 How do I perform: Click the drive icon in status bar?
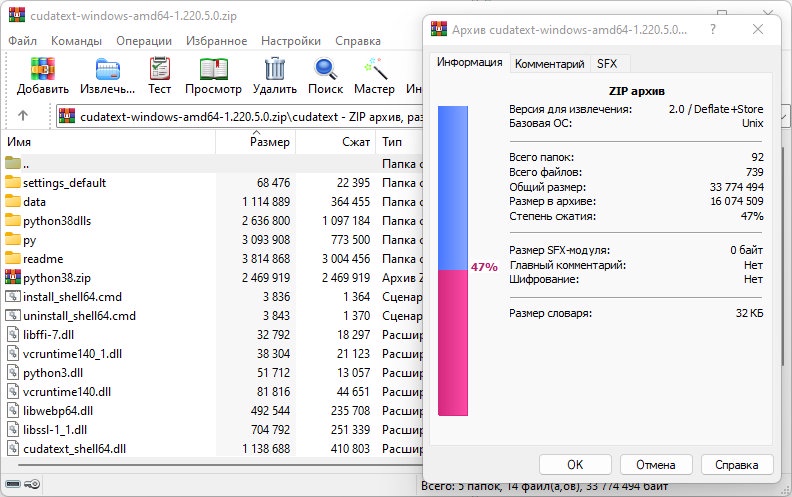13,484
